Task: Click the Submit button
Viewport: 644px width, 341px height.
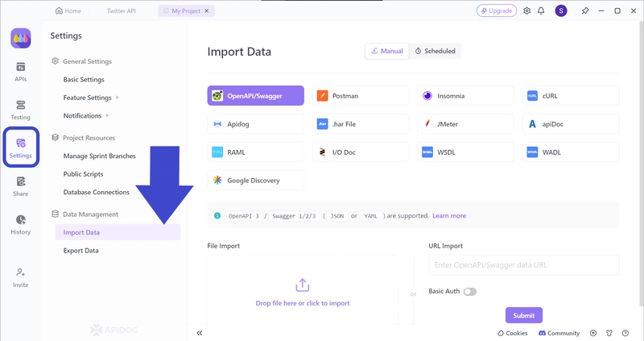Action: point(523,315)
